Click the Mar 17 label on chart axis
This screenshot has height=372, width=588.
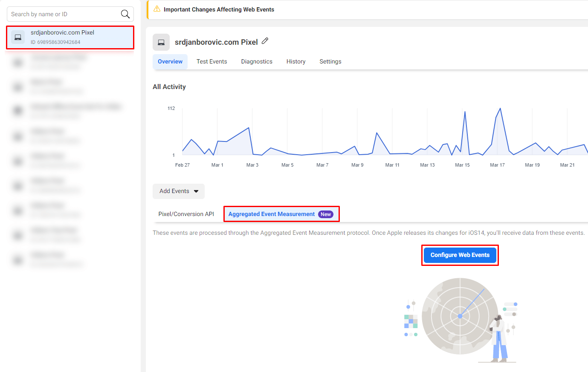tap(497, 165)
